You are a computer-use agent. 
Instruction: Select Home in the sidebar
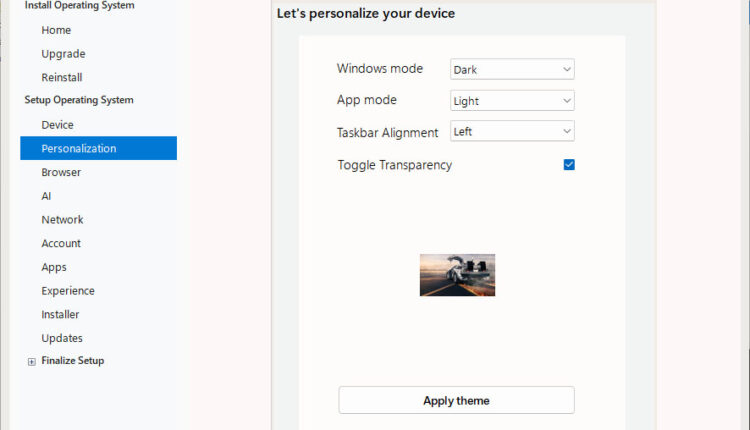pyautogui.click(x=56, y=30)
